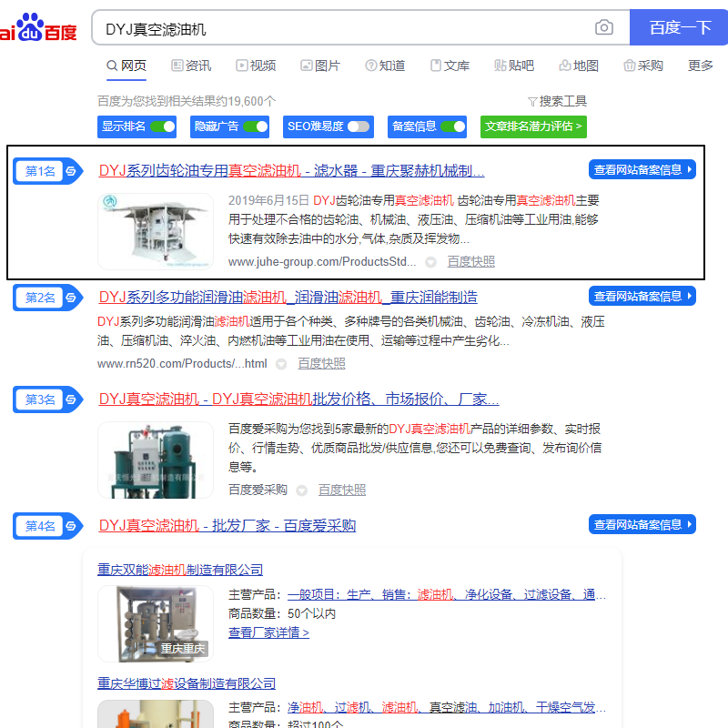The width and height of the screenshot is (728, 728).
Task: Open 百度快照 for rn520.com result
Action: click(321, 363)
